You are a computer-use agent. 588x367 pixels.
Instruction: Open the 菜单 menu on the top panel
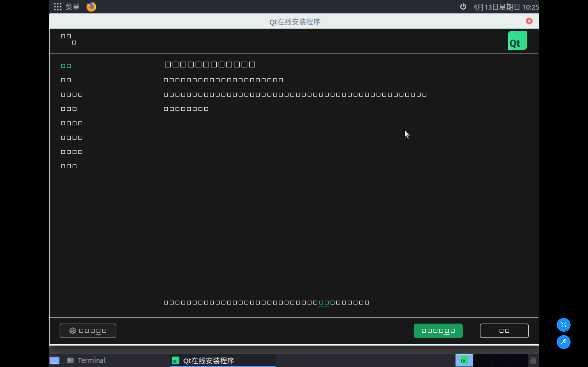coord(72,7)
